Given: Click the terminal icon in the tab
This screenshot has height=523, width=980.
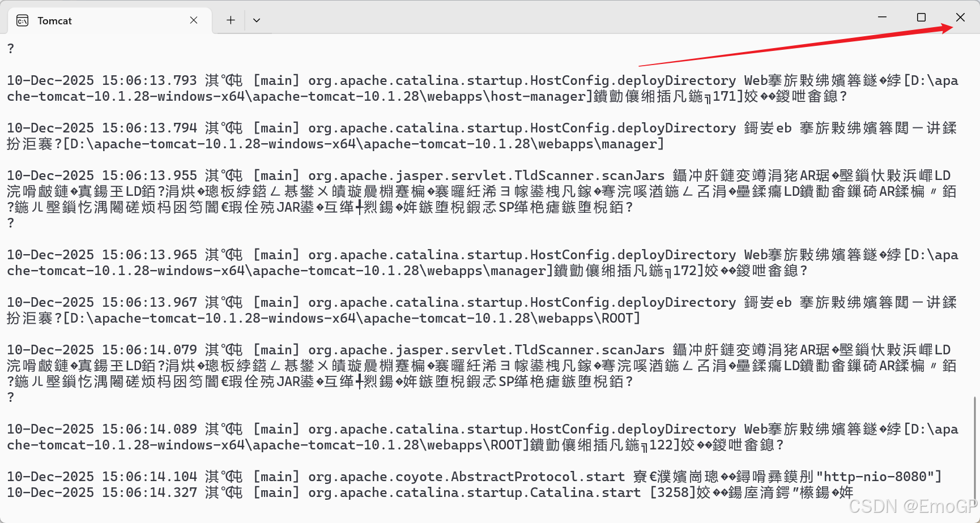Looking at the screenshot, I should tap(23, 21).
